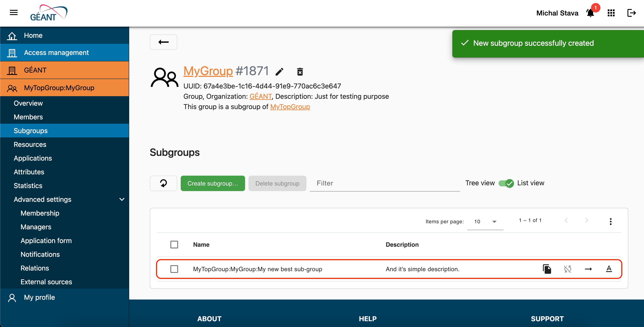Image resolution: width=644 pixels, height=327 pixels.
Task: Click the logout icon
Action: click(632, 13)
